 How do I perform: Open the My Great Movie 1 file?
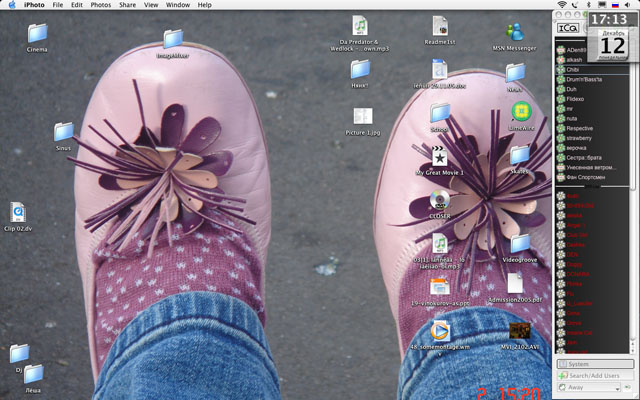point(439,156)
